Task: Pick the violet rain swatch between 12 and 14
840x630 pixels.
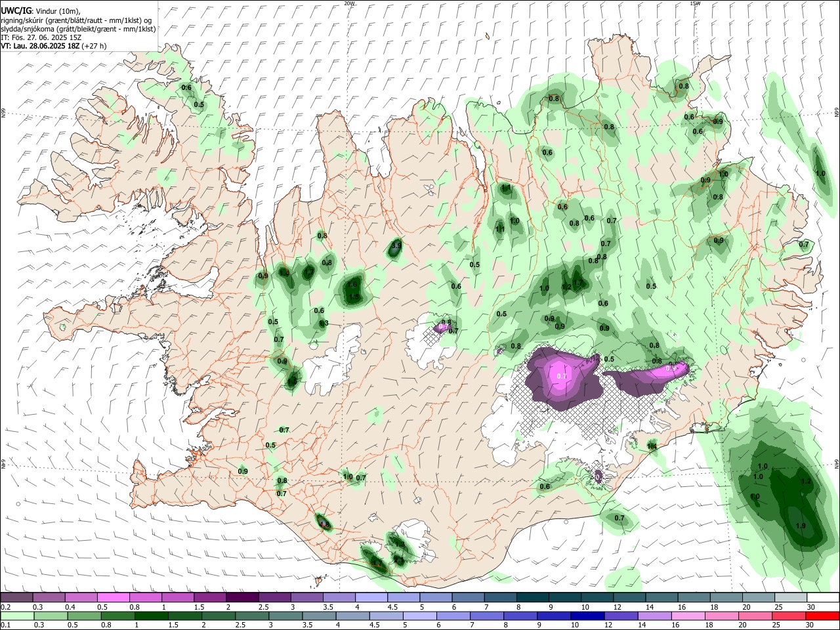Action: (621, 616)
